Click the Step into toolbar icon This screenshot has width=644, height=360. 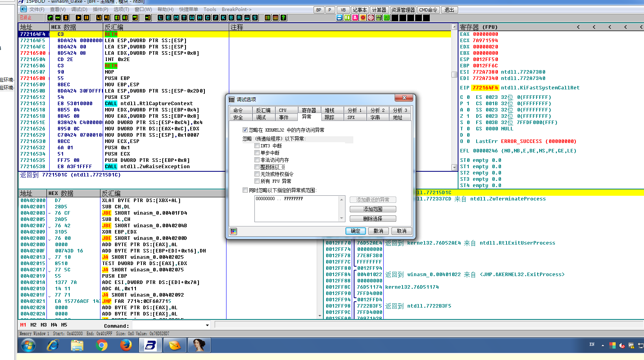click(99, 18)
